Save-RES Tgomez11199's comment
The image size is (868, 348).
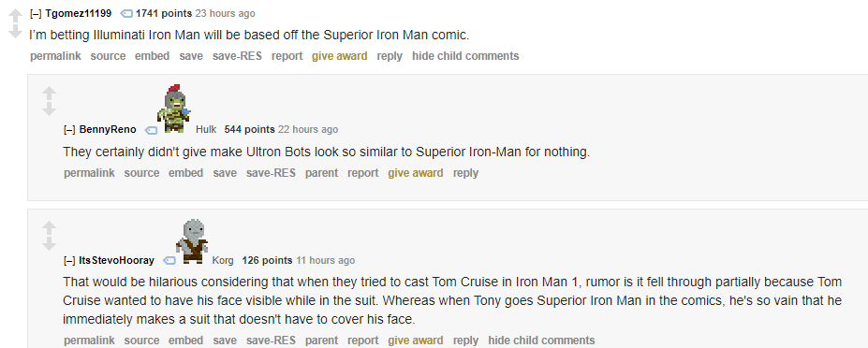[x=237, y=56]
